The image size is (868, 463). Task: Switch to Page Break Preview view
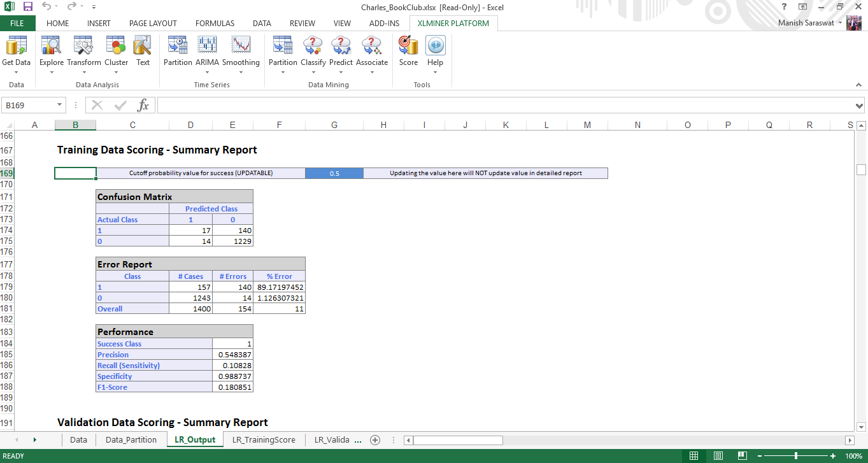(x=742, y=456)
